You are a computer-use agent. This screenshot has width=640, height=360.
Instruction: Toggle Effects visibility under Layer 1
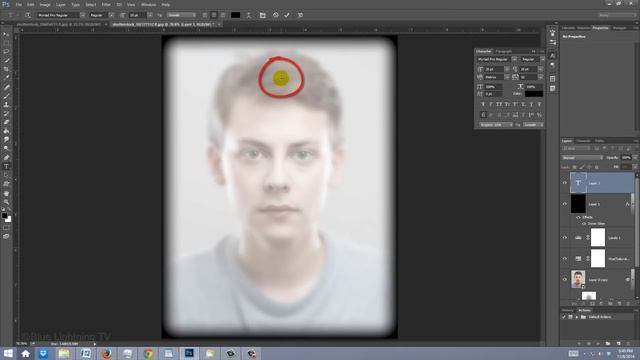click(578, 218)
